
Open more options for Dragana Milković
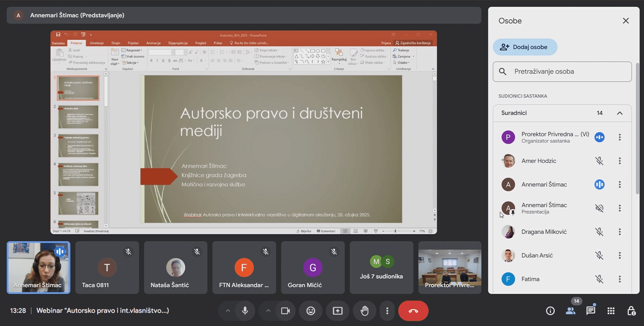(620, 232)
